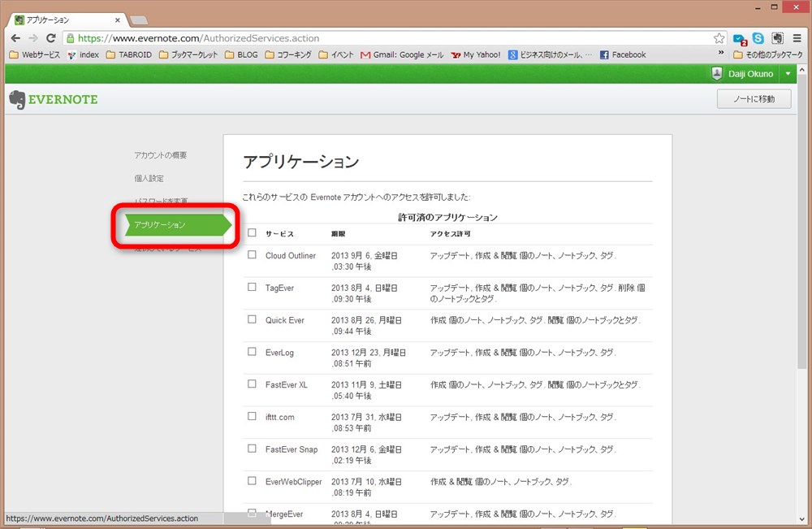The height and width of the screenshot is (529, 812).
Task: Open the TABROID bookmark folder
Action: coord(129,55)
